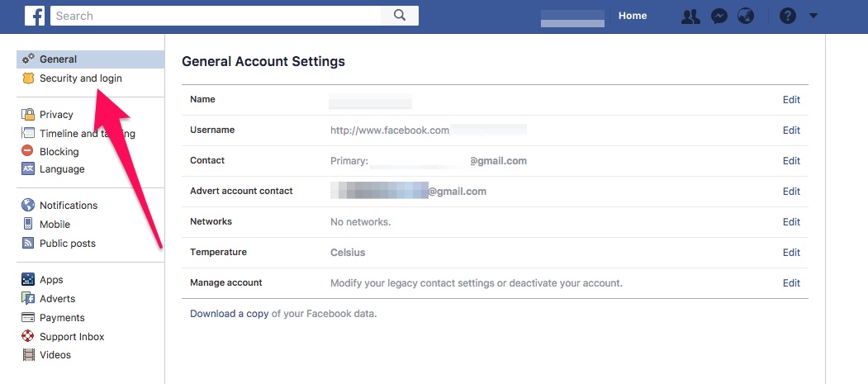Open the notifications globe icon
This screenshot has height=384, width=868.
(747, 16)
